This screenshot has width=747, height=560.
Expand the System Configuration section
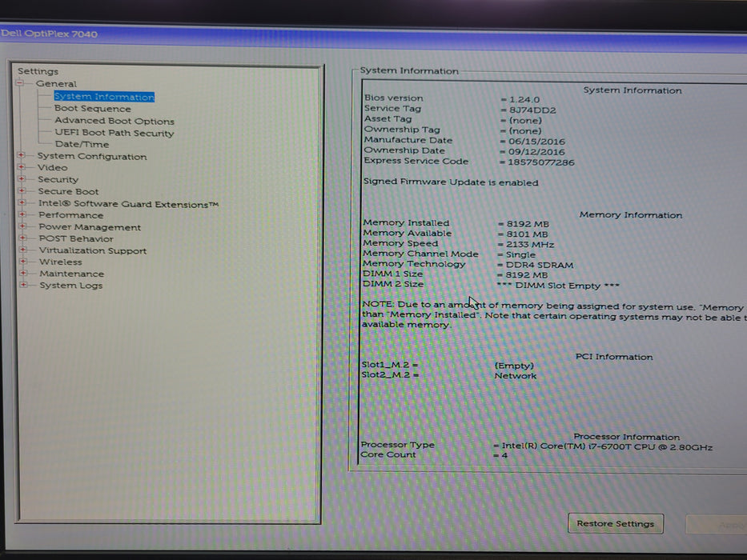(22, 155)
